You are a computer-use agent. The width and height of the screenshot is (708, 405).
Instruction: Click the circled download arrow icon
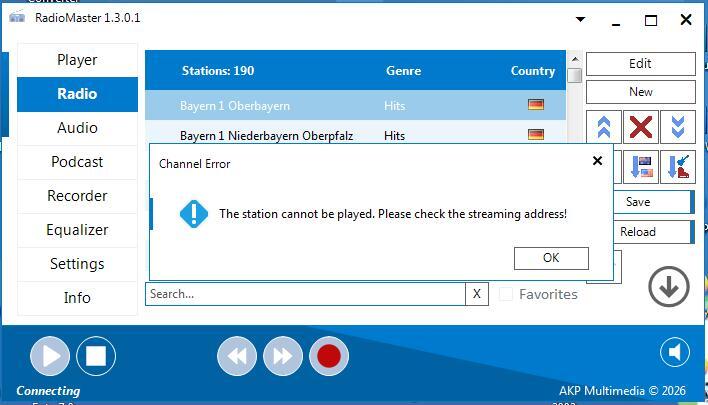pyautogui.click(x=668, y=287)
